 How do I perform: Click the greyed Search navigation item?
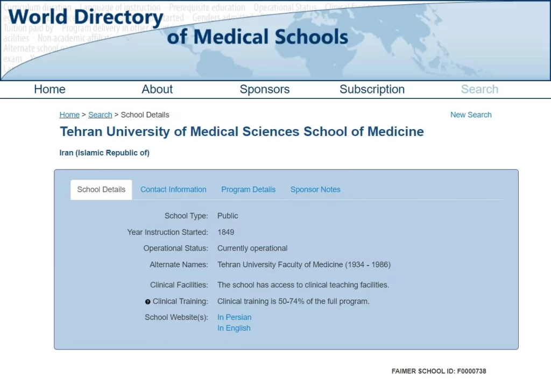pyautogui.click(x=479, y=89)
